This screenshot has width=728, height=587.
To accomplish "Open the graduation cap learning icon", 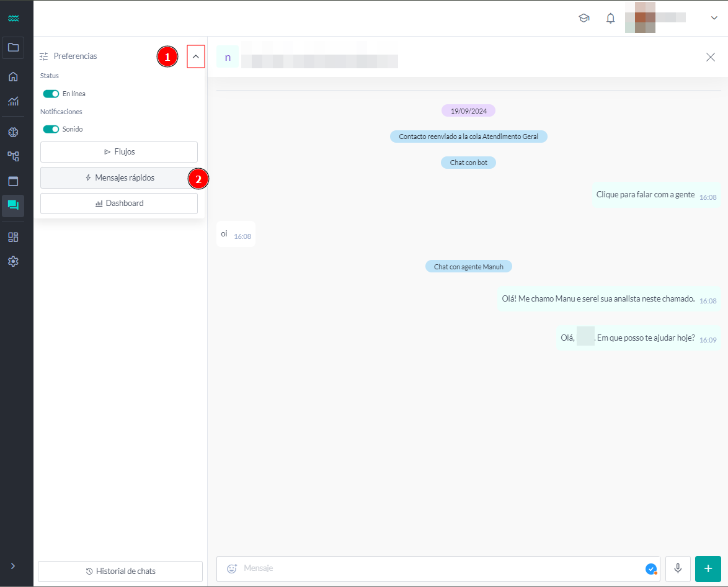I will click(584, 18).
